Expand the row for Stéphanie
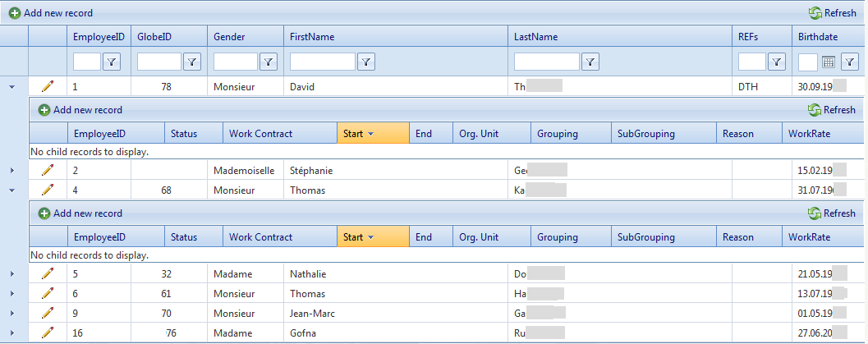Screen dimensions: 868x344 pos(11,170)
